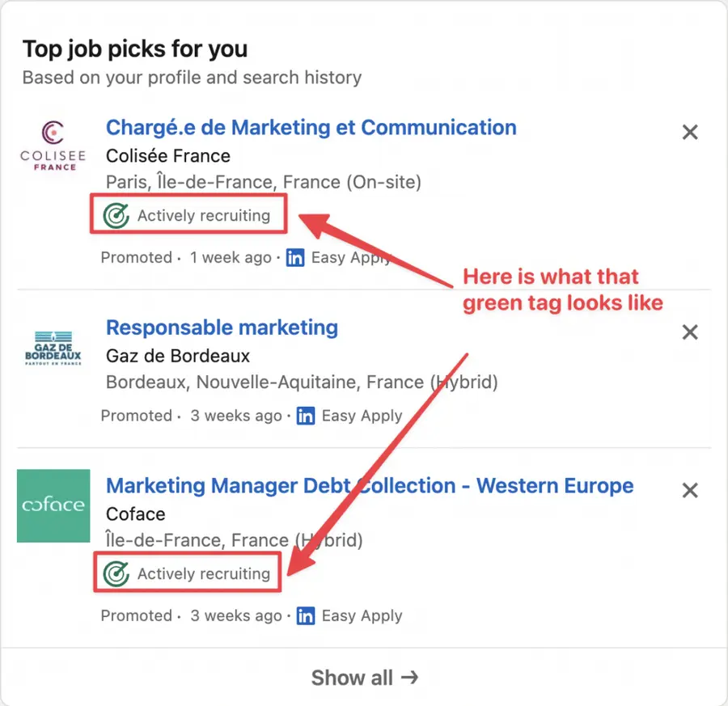Open the Chargé.e de Marketing et Communication job
This screenshot has height=706, width=728.
(x=311, y=127)
